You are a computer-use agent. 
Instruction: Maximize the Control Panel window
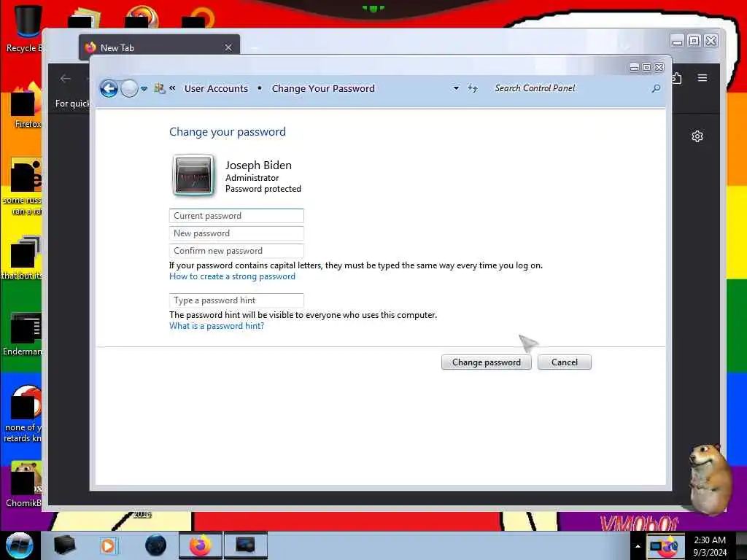tap(646, 68)
